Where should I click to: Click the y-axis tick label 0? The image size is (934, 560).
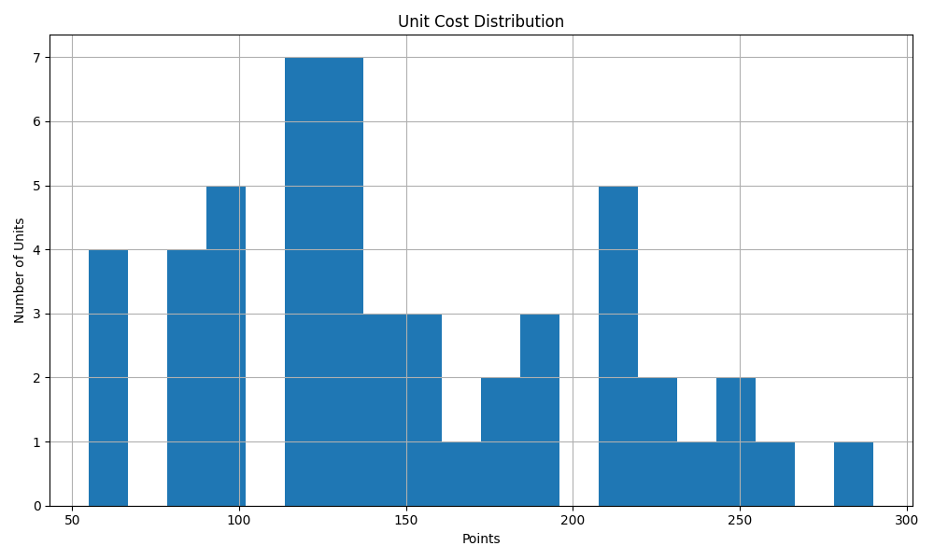(x=37, y=506)
